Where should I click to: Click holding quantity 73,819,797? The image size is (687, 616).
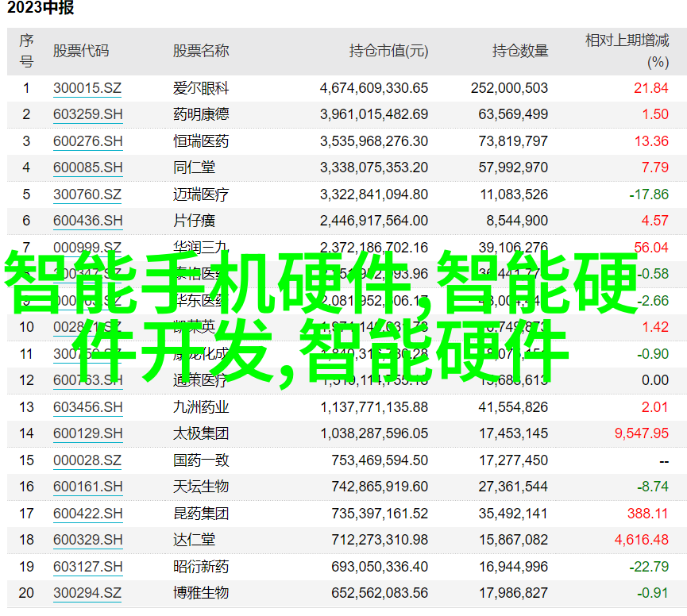click(513, 141)
